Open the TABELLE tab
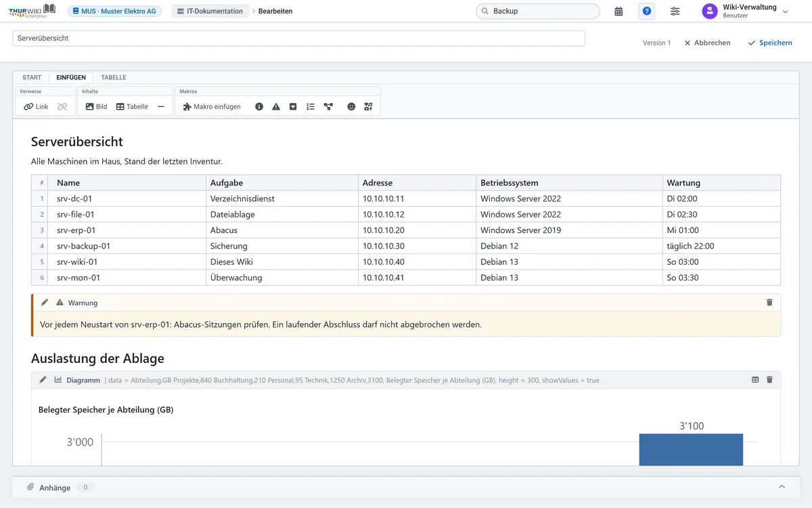 point(114,77)
